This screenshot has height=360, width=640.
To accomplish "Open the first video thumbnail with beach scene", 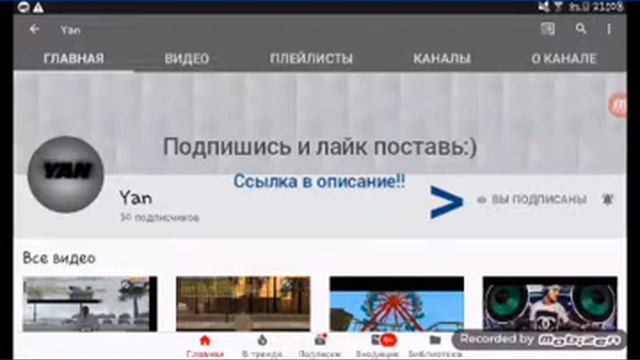I will coord(90,304).
